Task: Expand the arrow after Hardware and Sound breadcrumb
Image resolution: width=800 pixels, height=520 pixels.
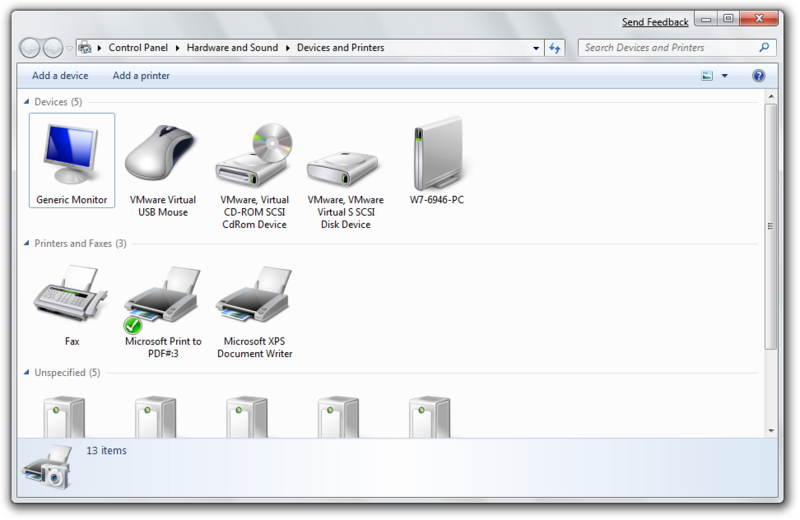Action: click(288, 48)
